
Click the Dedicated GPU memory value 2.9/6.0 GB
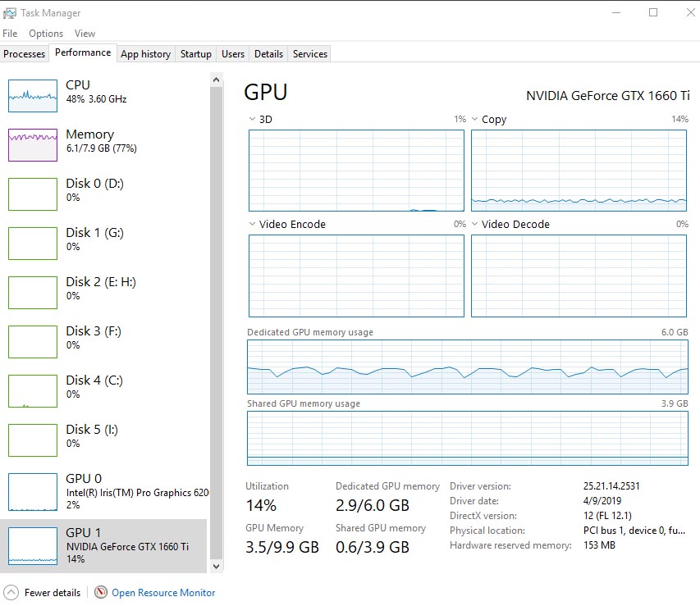point(373,506)
